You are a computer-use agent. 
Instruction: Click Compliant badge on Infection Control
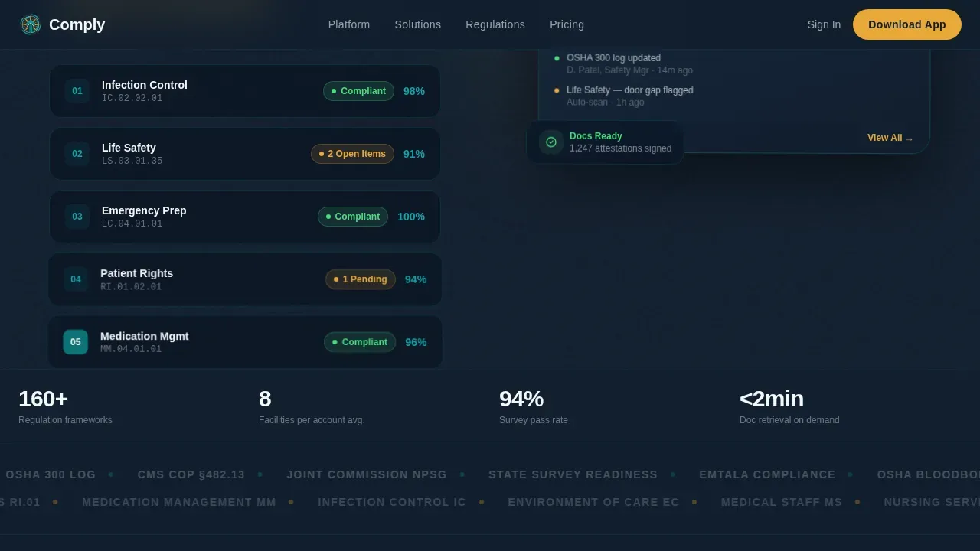pyautogui.click(x=358, y=91)
